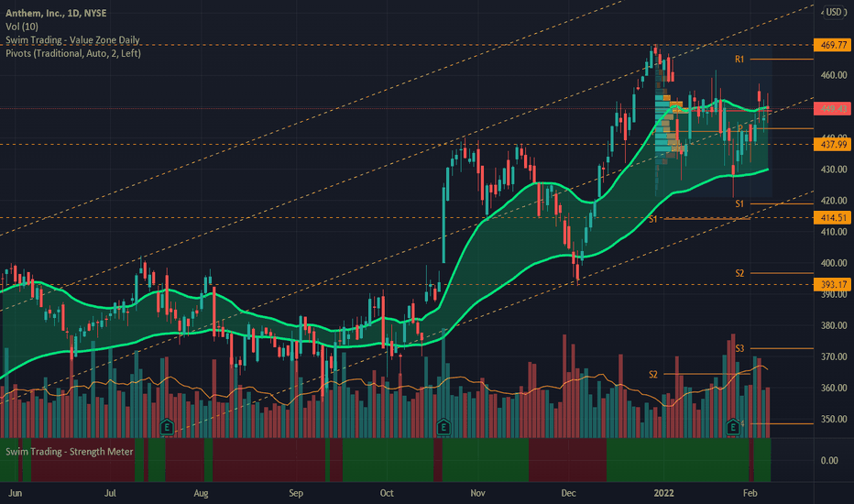The height and width of the screenshot is (504, 854).
Task: Click the 460.00 price axis tick
Action: tap(834, 75)
